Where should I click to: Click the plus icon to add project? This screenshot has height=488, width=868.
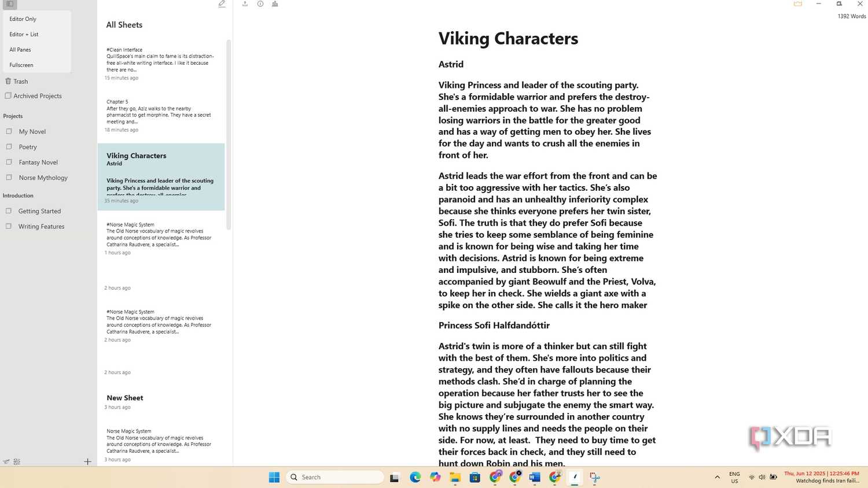pos(87,461)
